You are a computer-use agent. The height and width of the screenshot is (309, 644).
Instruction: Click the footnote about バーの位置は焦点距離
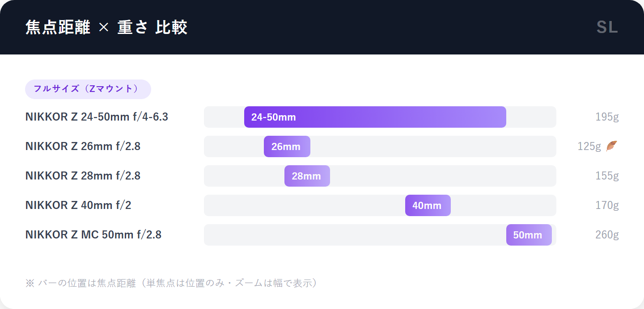172,283
